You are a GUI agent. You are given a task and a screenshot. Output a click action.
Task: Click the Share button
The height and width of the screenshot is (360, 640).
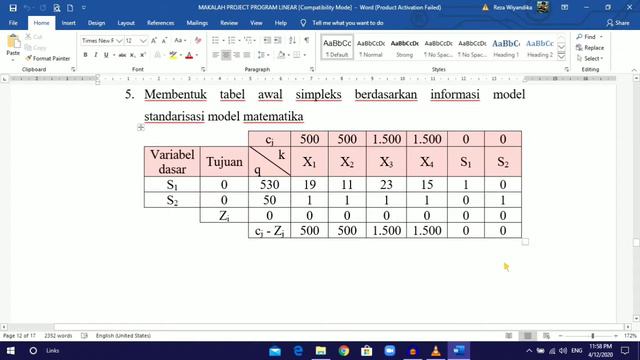[618, 23]
